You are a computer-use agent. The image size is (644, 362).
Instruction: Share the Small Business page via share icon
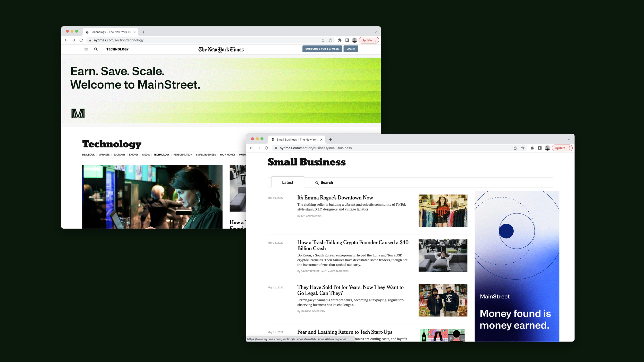click(x=515, y=148)
